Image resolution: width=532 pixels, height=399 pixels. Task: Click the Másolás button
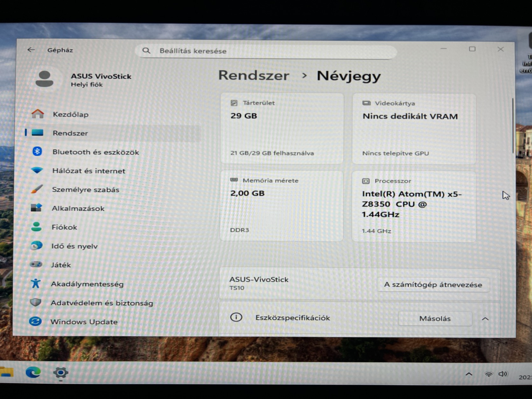(435, 318)
